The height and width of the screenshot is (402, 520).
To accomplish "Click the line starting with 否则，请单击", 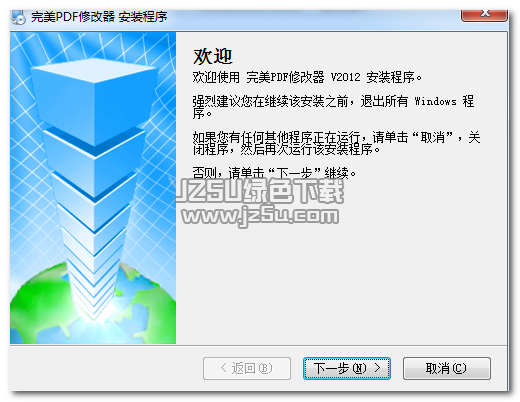I will tap(274, 172).
